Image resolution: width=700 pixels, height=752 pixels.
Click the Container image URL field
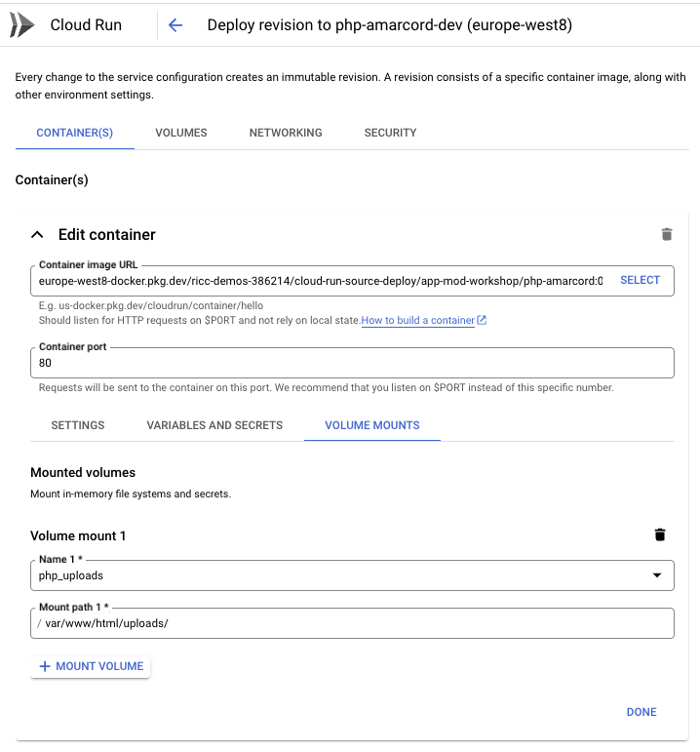pos(320,280)
